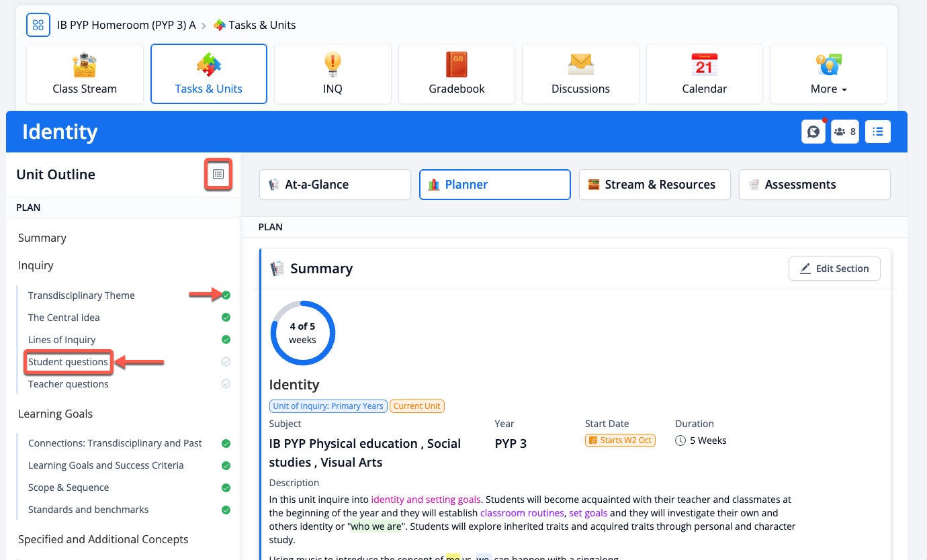Click the Edit Section button

(834, 269)
